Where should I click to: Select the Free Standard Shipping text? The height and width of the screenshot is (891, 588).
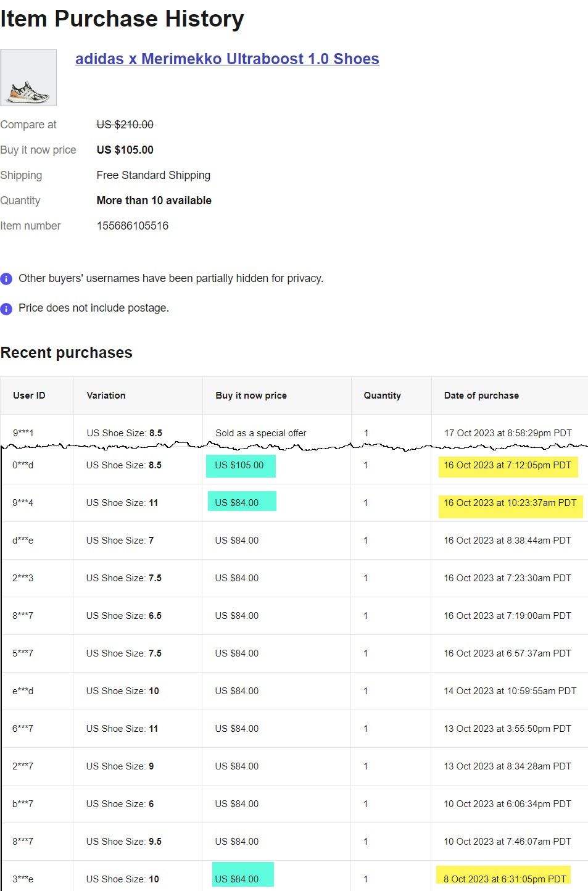click(154, 175)
